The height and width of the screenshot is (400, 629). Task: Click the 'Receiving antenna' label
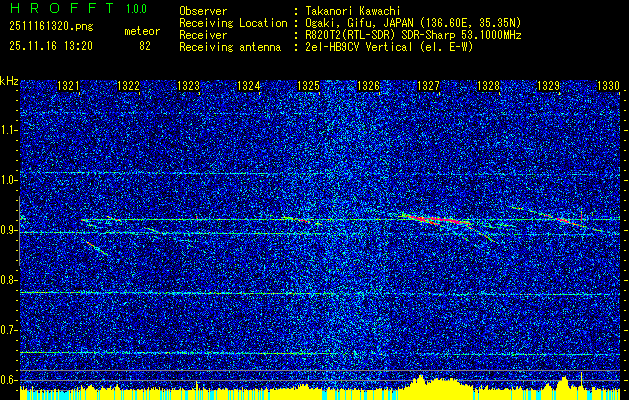click(x=230, y=47)
